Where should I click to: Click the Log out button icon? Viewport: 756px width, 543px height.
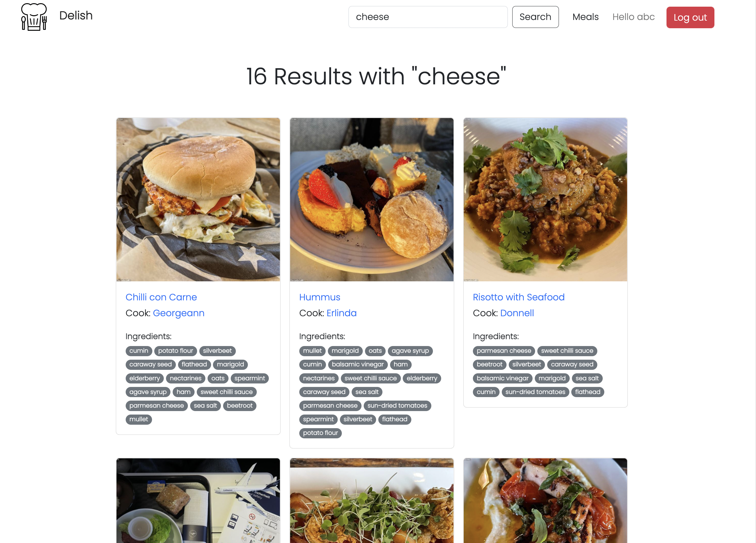(x=691, y=17)
